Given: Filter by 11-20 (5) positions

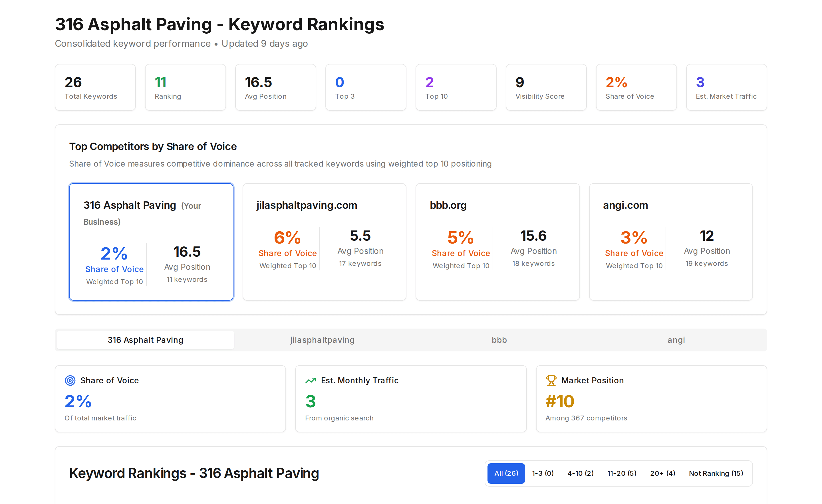Looking at the screenshot, I should [x=622, y=473].
